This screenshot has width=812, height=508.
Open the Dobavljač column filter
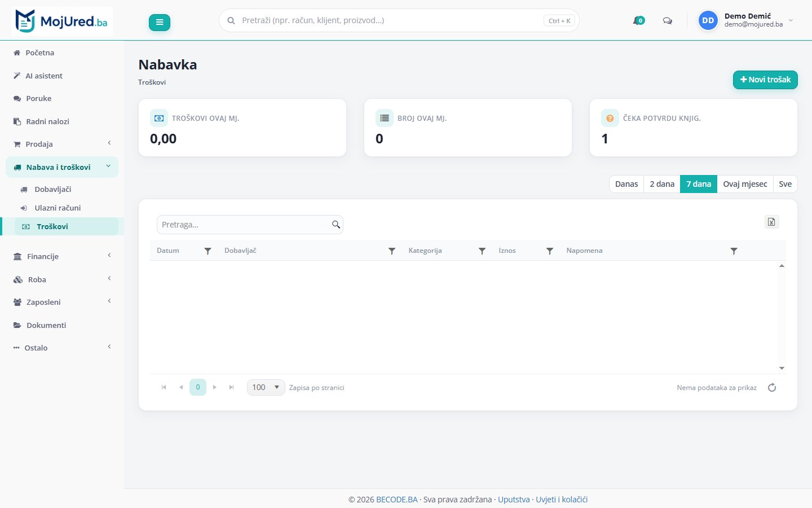point(392,251)
